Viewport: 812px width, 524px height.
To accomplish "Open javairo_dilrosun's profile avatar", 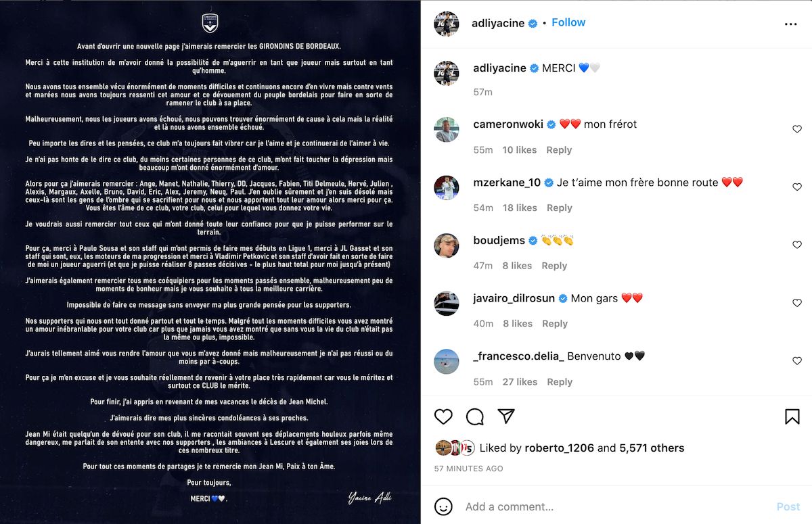I will [447, 303].
